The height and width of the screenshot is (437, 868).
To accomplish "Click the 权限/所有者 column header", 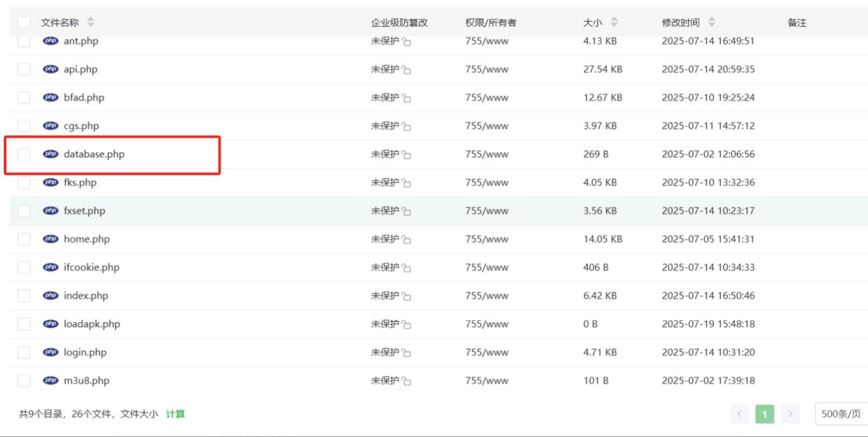I will click(491, 23).
